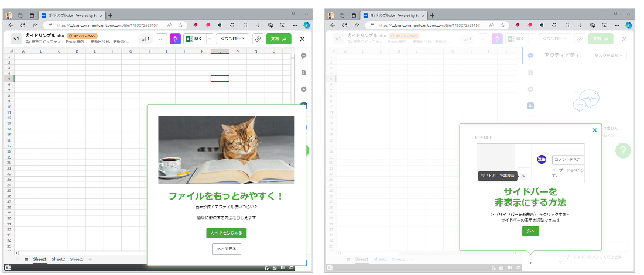This screenshot has height=275, width=644.
Task: Click ガイドをはじめる button in left window
Action: pos(227,233)
